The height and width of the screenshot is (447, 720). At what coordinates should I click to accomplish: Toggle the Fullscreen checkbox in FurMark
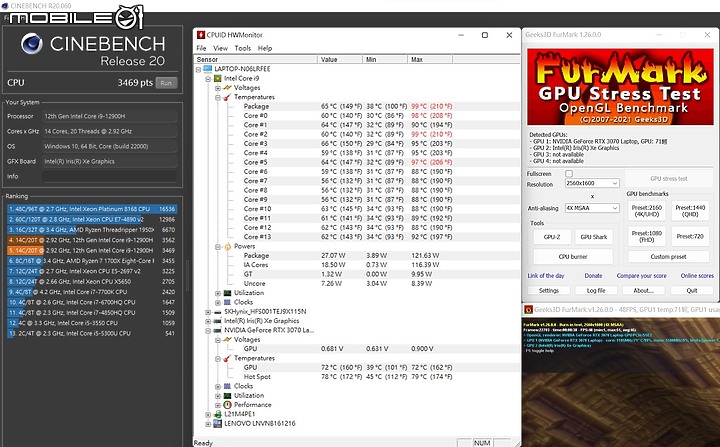(x=569, y=174)
